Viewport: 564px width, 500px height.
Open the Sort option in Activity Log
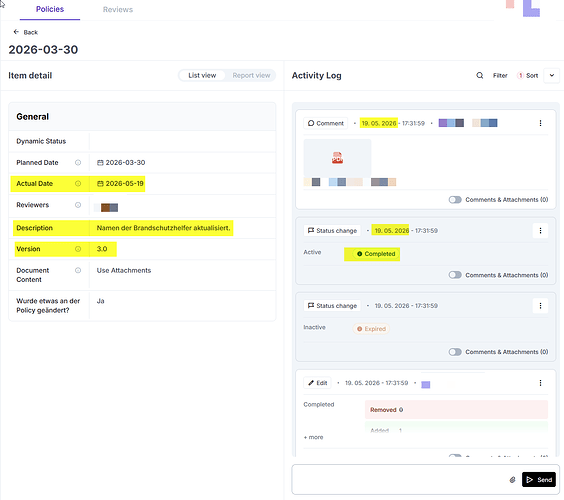(528, 76)
